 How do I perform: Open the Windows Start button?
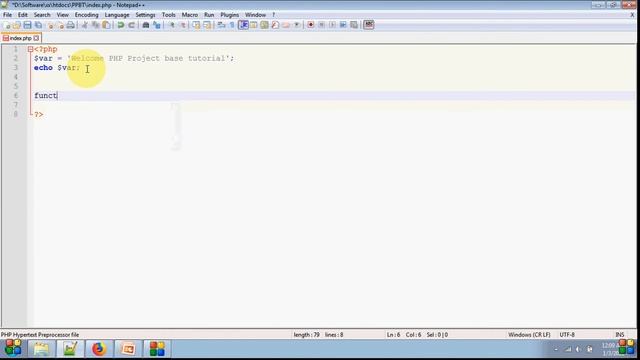pyautogui.click(x=13, y=349)
